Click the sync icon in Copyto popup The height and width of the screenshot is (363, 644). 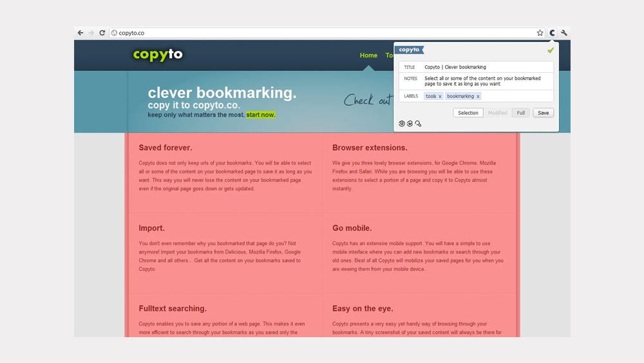click(410, 123)
